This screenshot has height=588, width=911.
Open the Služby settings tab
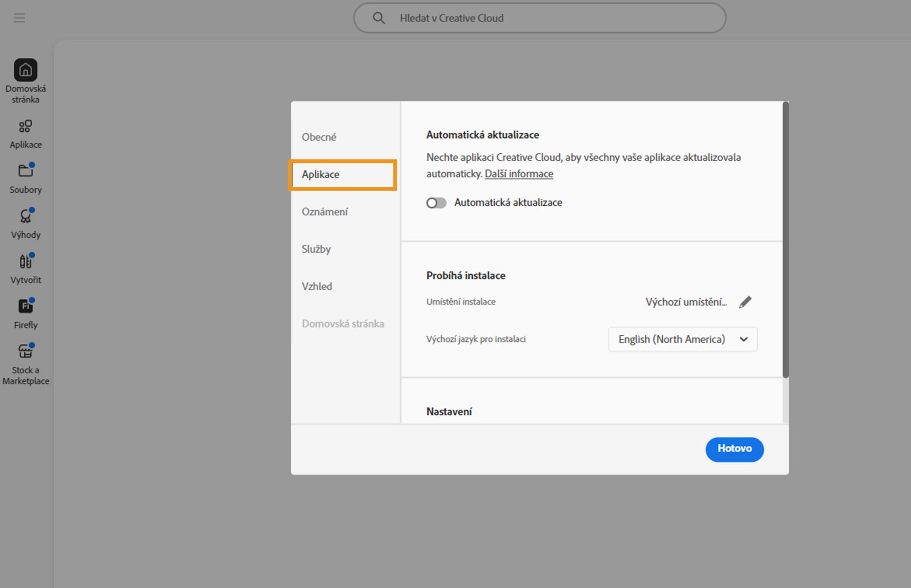pos(316,249)
